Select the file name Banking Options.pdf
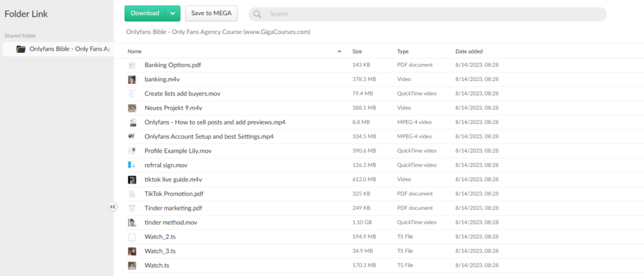 click(x=172, y=65)
